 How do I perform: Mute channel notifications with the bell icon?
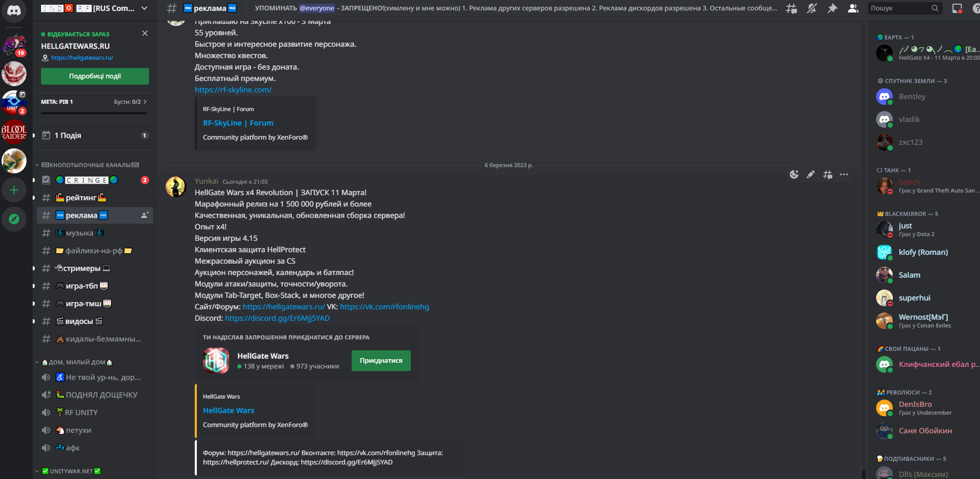pyautogui.click(x=812, y=8)
